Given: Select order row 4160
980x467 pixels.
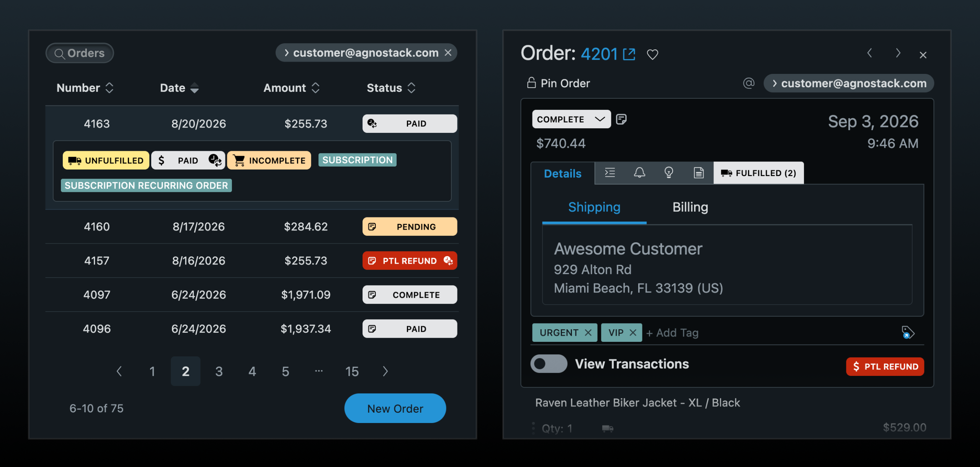Looking at the screenshot, I should (x=252, y=227).
